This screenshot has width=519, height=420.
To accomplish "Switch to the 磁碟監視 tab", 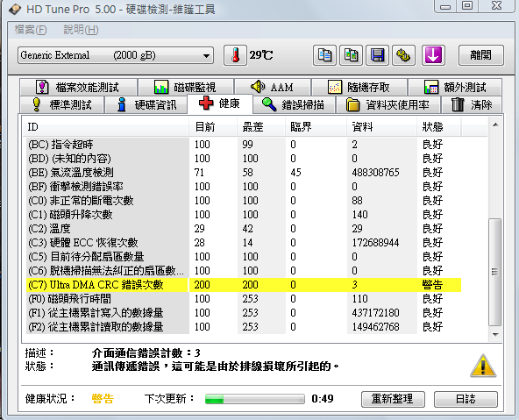I will point(186,87).
